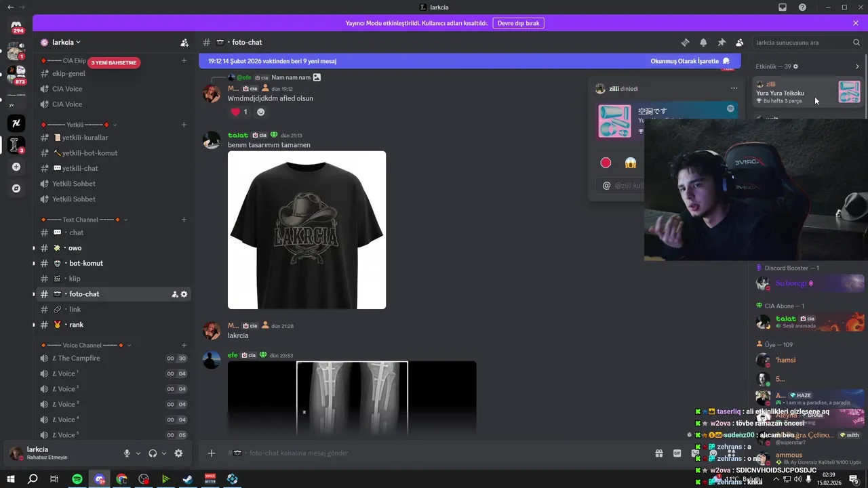Open LAKRCIA t-shirt image
This screenshot has width=868, height=488.
(307, 230)
